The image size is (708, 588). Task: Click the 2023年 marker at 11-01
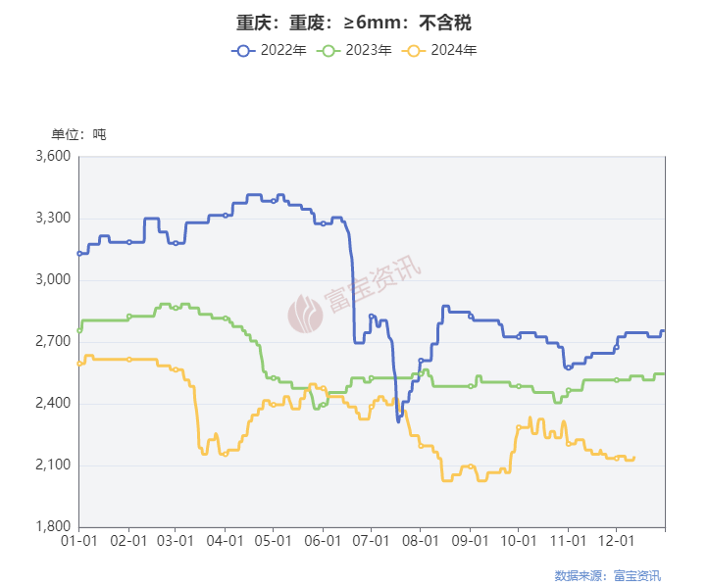[568, 390]
